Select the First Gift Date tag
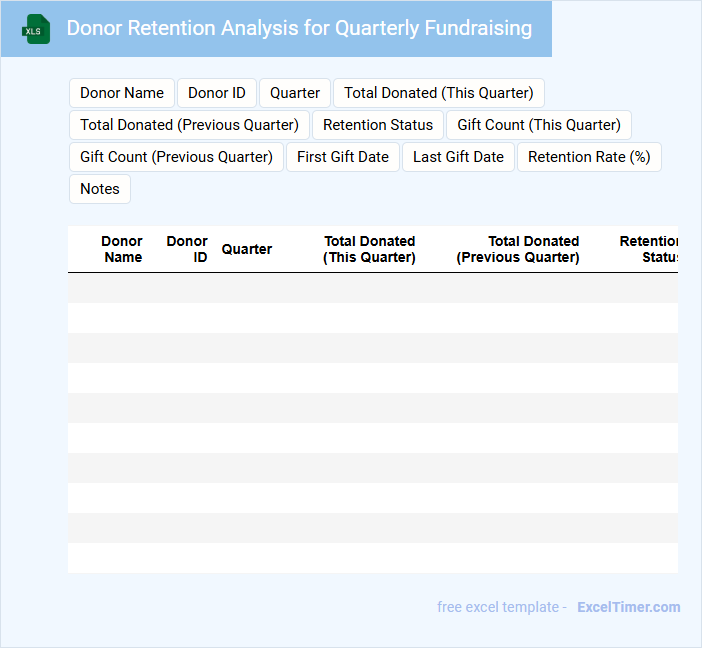702x648 pixels. [343, 157]
